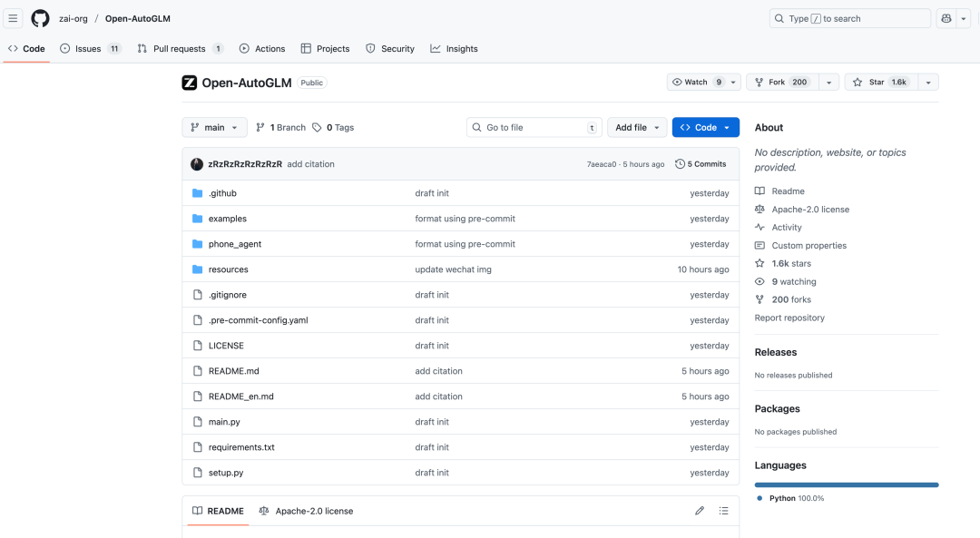Expand the main branch dropdown
The image size is (980, 538).
pyautogui.click(x=214, y=127)
